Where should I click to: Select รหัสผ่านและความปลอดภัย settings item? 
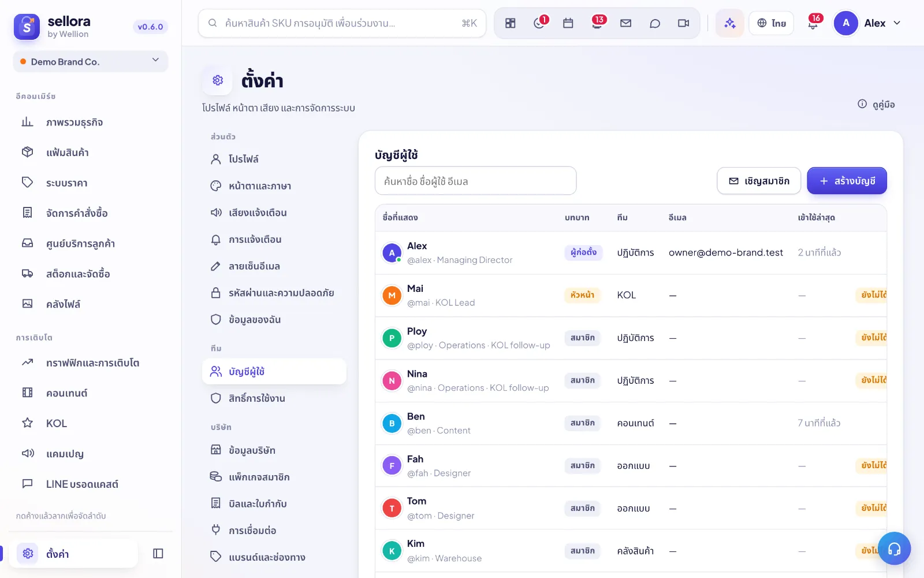click(x=274, y=292)
